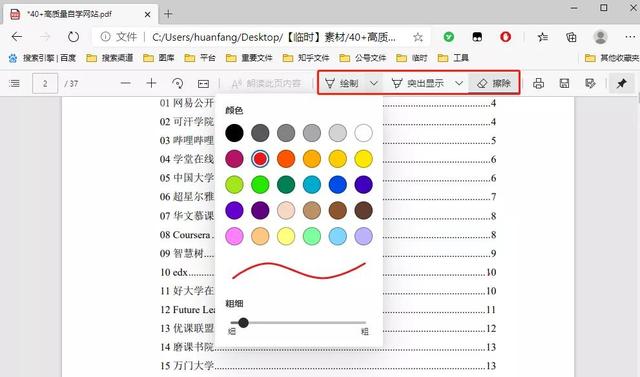
Task: Expand the 绘制 draw options chevron
Action: [x=373, y=84]
